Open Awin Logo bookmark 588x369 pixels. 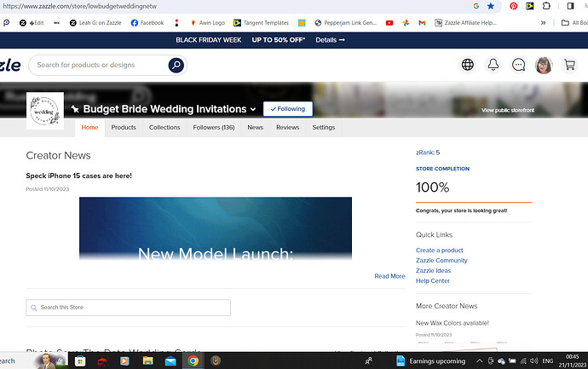click(207, 23)
